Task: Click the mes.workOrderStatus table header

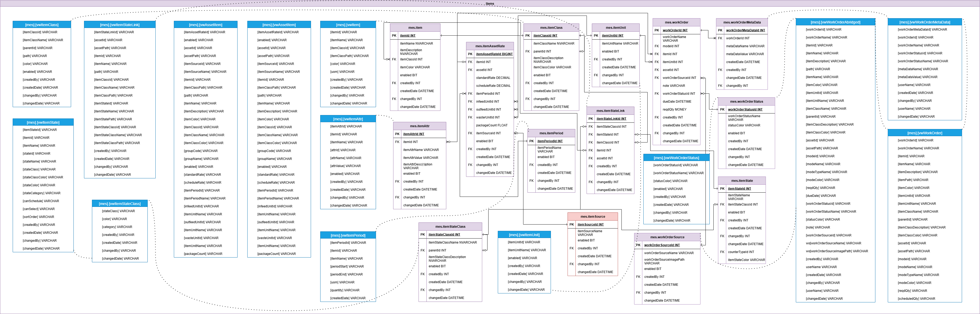Action: point(746,102)
